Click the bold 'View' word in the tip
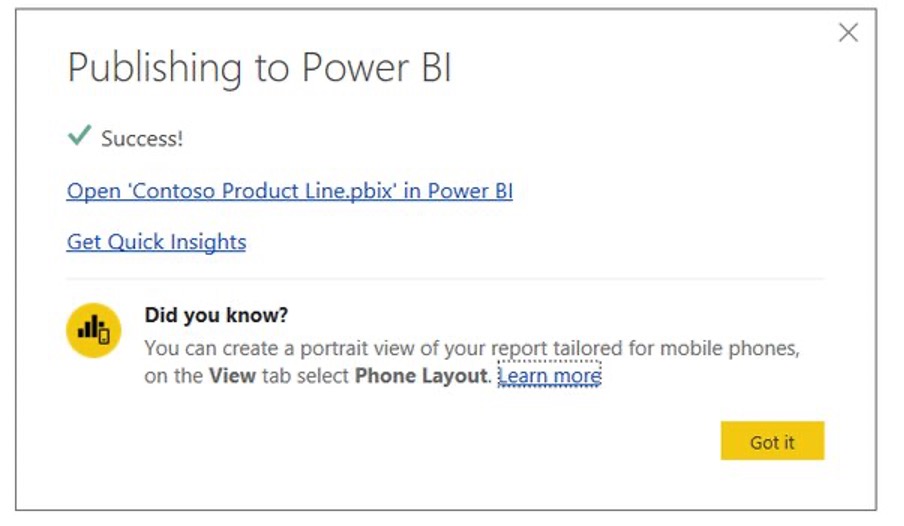 coord(232,375)
